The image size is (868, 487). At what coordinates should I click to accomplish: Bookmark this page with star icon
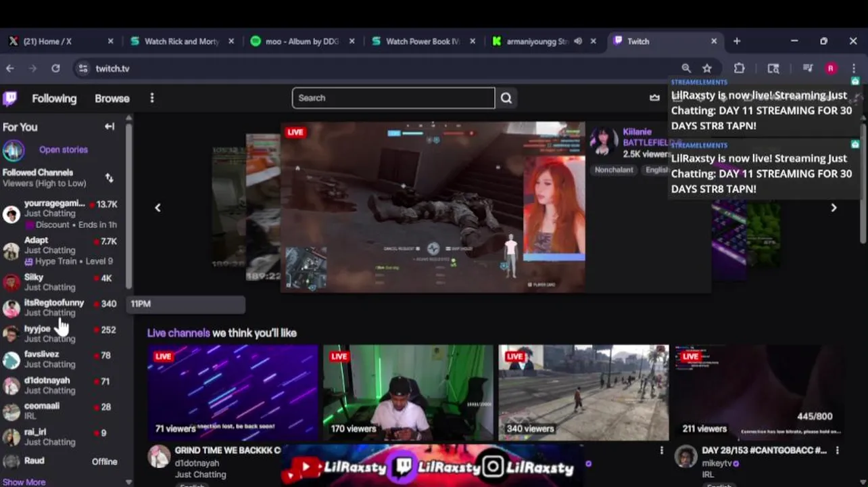click(707, 68)
